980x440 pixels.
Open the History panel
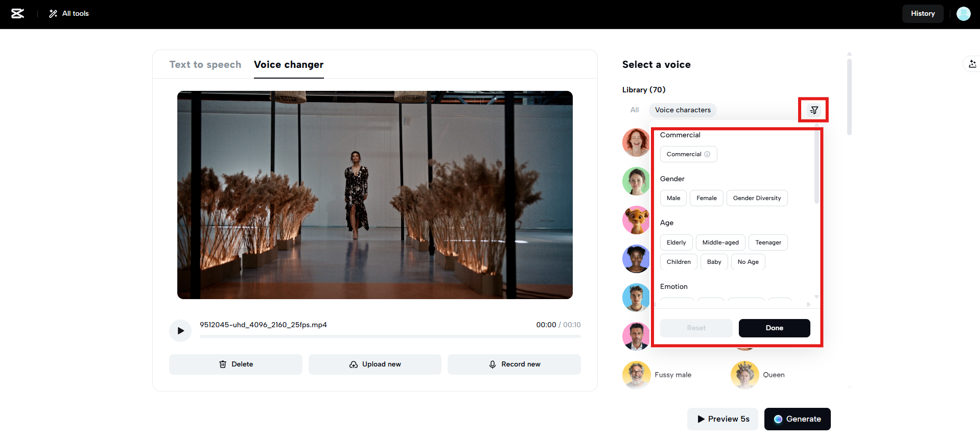(x=923, y=14)
